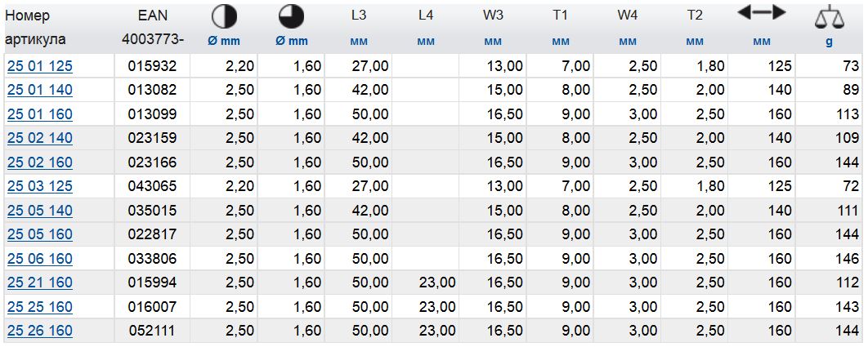This screenshot has height=347, width=868.
Task: Click the double-headed arrow length icon
Action: tap(761, 13)
